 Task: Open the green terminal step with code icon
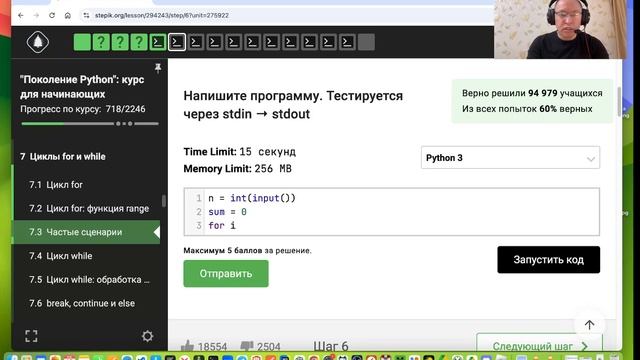(x=158, y=42)
